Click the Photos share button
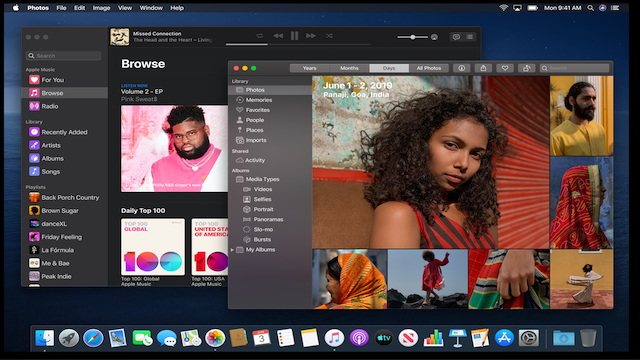The image size is (640, 360). [x=483, y=68]
